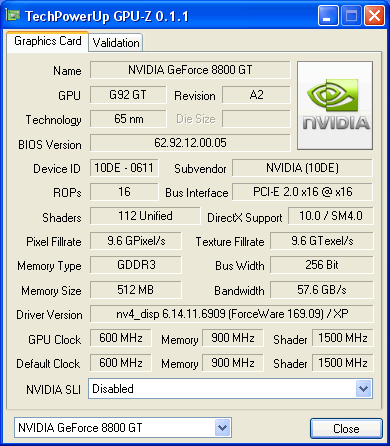Click the Name field value
The image size is (390, 446).
[190, 70]
